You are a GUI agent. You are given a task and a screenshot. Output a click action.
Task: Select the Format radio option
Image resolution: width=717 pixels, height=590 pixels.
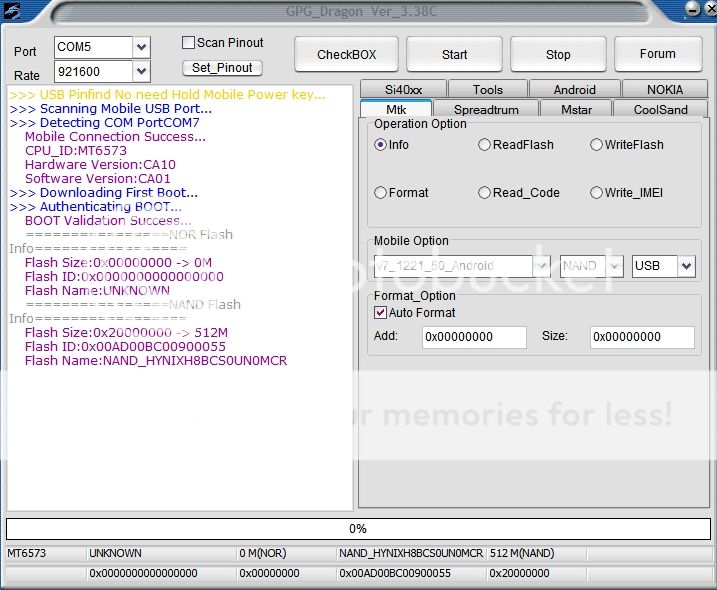pos(380,193)
